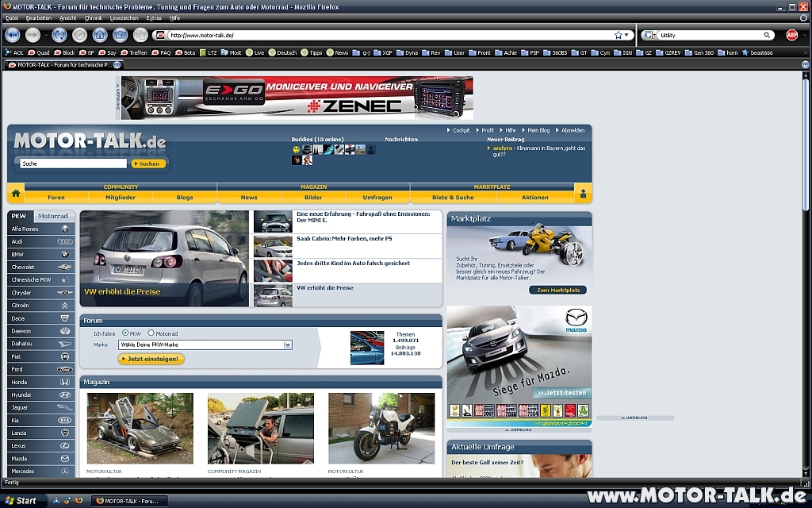The width and height of the screenshot is (812, 508).
Task: Launch Firefox from the quick launch bar
Action: 79,501
